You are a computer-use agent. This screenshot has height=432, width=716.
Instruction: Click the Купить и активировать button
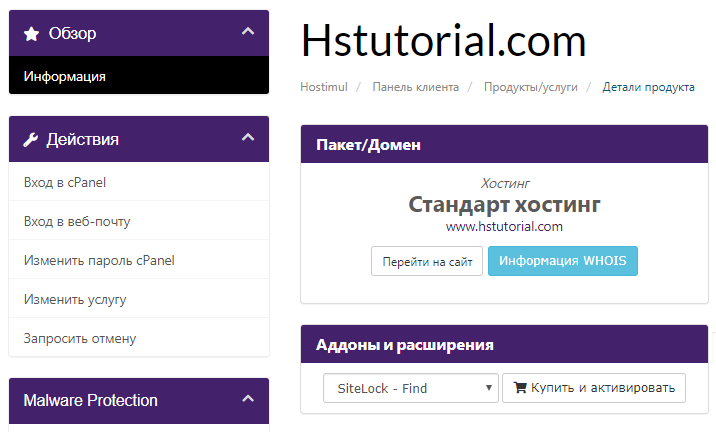pyautogui.click(x=593, y=388)
